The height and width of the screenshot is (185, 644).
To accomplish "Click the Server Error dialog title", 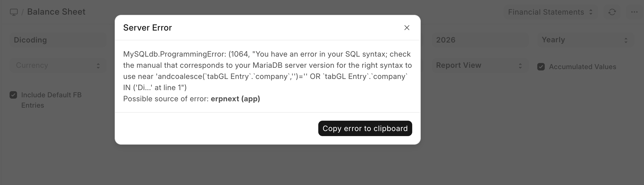I will (147, 28).
